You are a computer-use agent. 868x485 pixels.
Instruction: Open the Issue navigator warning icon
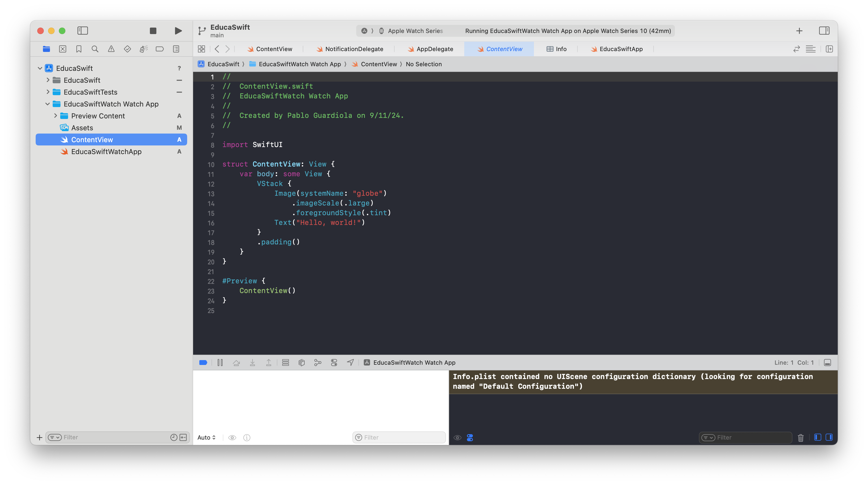[111, 49]
